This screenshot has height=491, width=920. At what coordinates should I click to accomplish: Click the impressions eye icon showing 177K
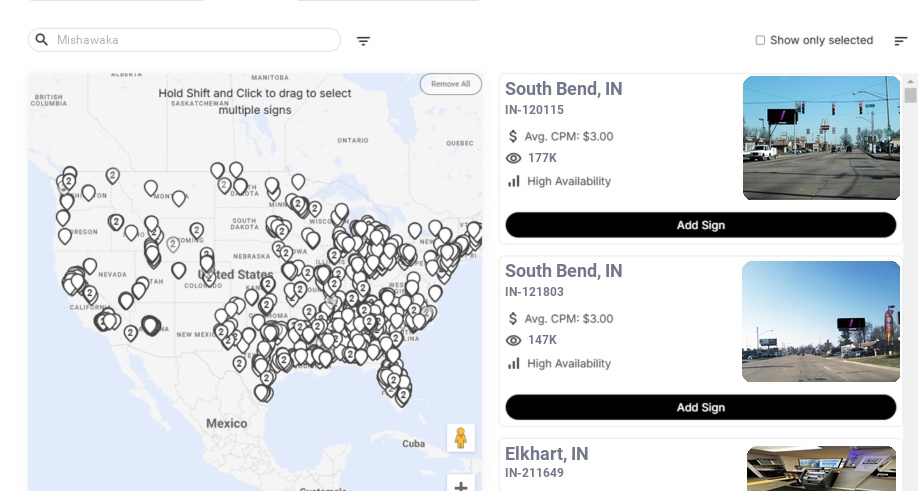point(514,158)
